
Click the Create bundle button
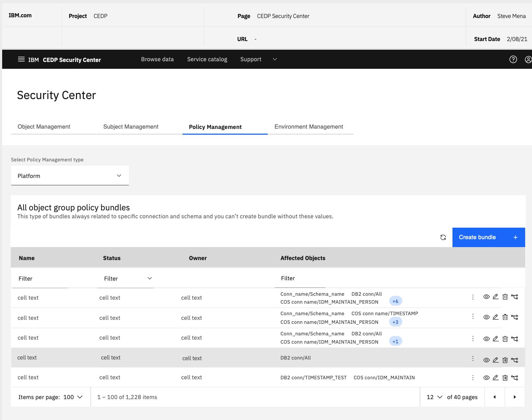(x=488, y=237)
